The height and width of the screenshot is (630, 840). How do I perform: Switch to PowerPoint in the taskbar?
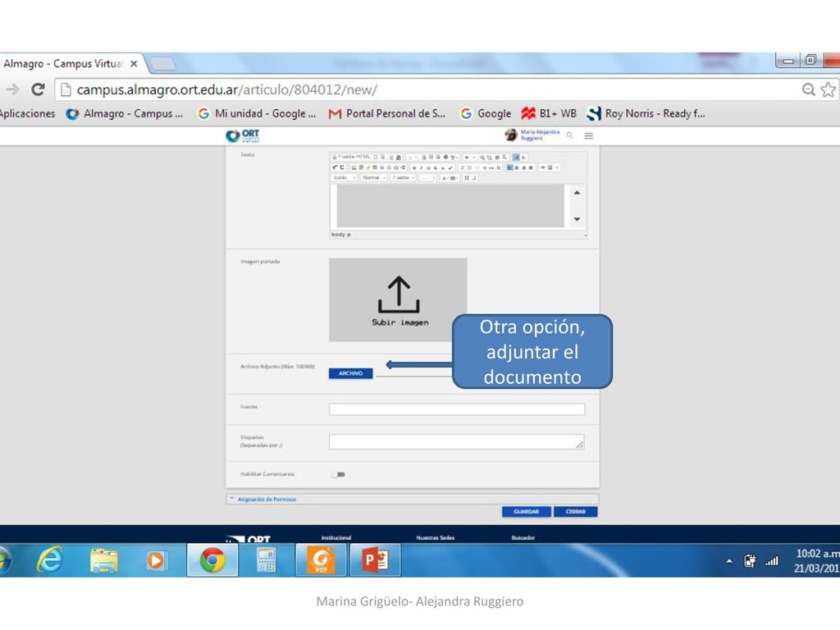pos(375,559)
